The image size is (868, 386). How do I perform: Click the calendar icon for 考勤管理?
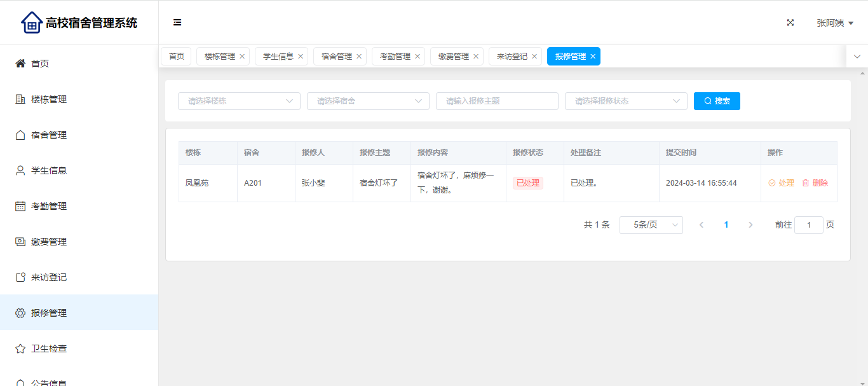pyautogui.click(x=20, y=206)
